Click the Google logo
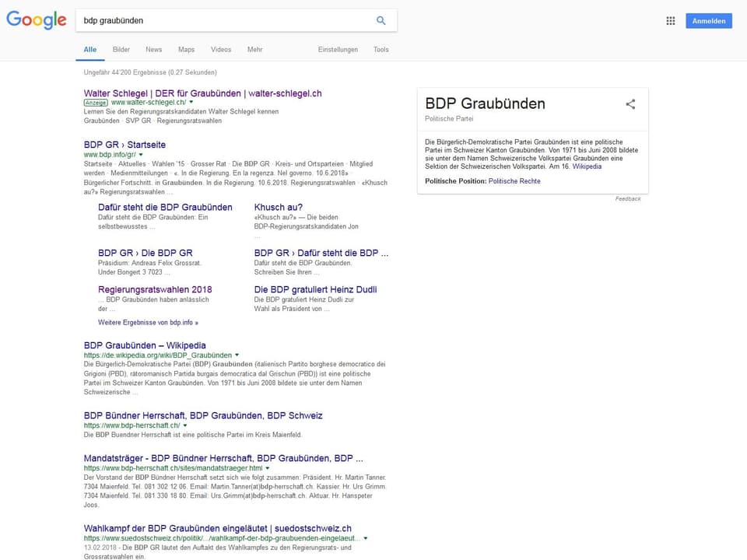Screen dimensions: 747x560 point(37,20)
